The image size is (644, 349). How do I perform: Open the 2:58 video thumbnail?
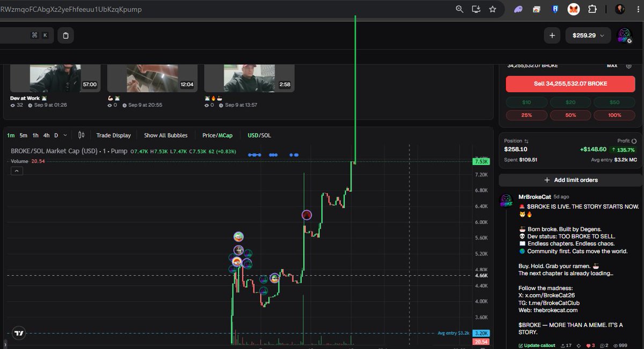(248, 78)
